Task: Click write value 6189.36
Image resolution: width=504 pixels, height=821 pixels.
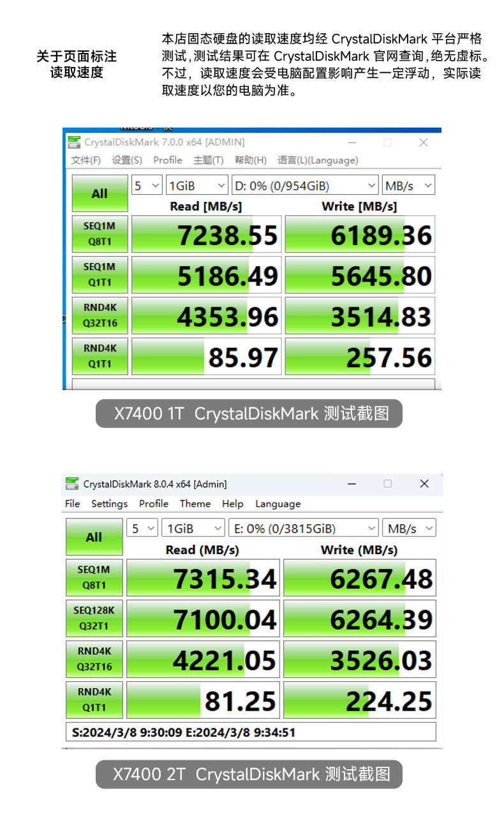Action: [x=360, y=234]
